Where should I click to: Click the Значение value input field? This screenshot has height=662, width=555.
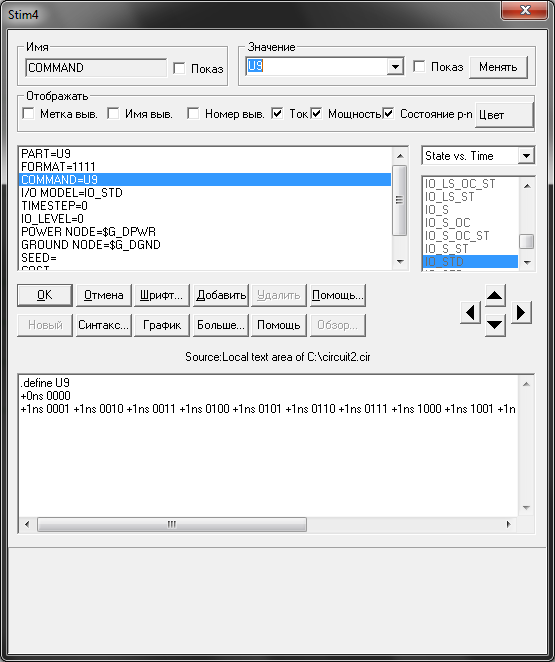(317, 66)
